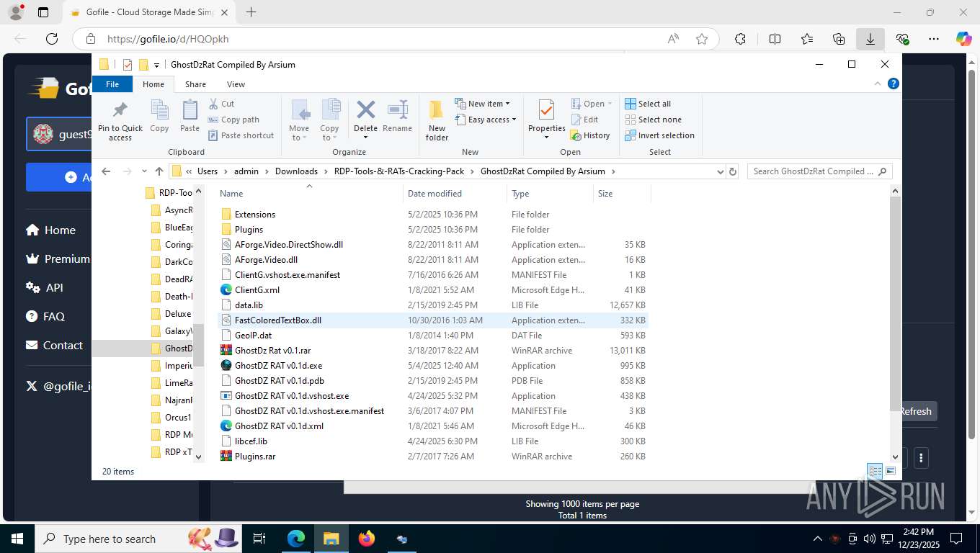Switch to details view layout
The height and width of the screenshot is (553, 980).
(x=875, y=472)
